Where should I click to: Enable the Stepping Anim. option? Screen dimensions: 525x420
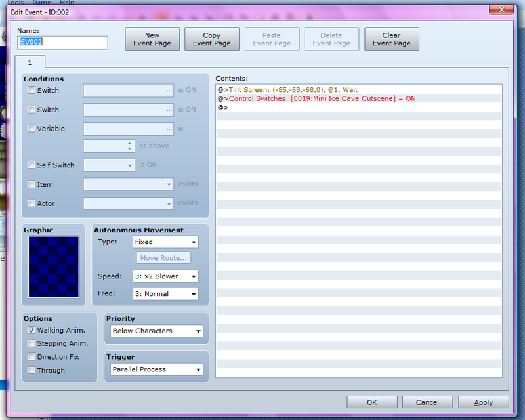pyautogui.click(x=31, y=343)
